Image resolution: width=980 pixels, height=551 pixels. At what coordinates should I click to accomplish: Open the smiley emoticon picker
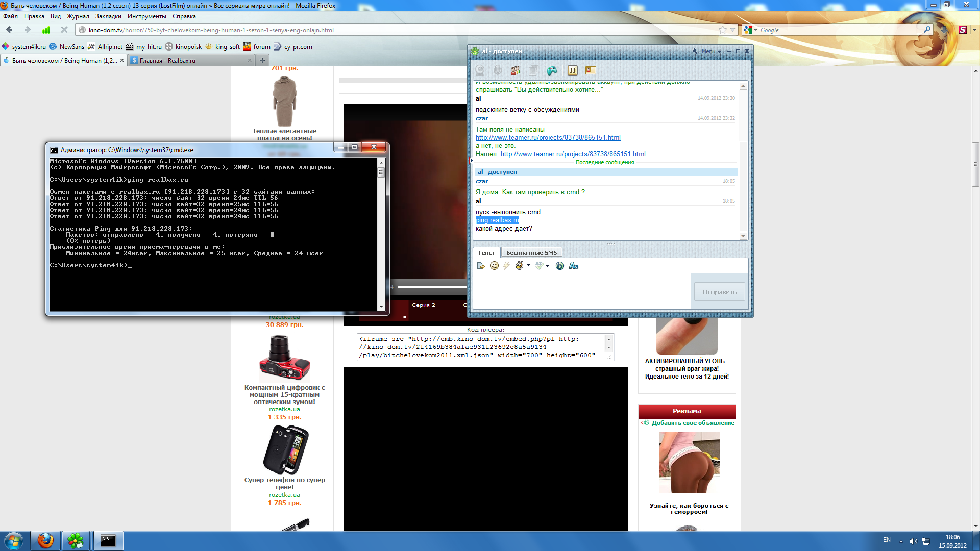(x=494, y=266)
